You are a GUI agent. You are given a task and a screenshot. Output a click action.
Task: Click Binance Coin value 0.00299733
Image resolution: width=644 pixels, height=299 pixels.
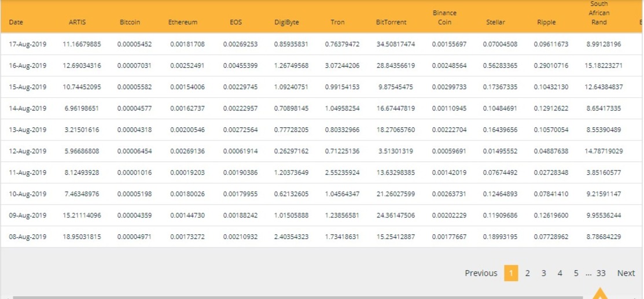pos(449,87)
